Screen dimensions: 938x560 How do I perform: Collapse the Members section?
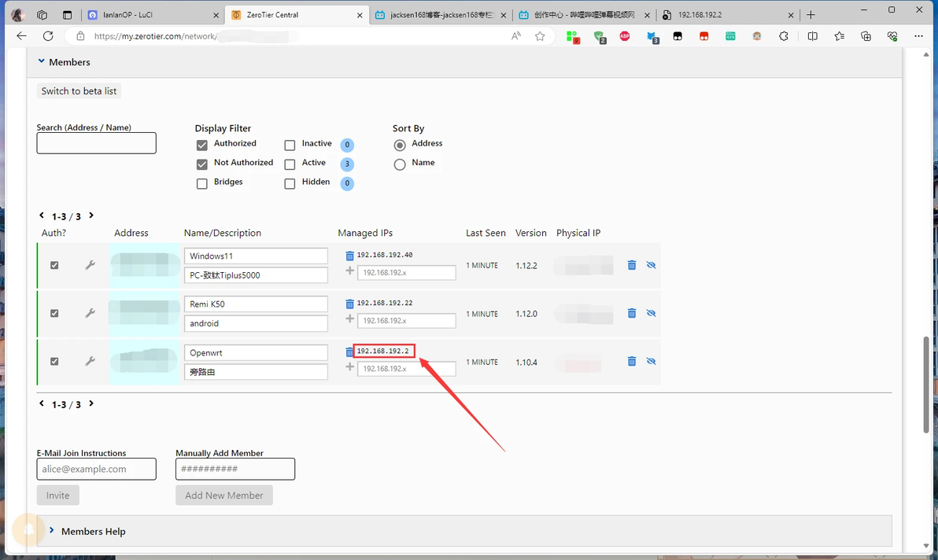point(41,61)
